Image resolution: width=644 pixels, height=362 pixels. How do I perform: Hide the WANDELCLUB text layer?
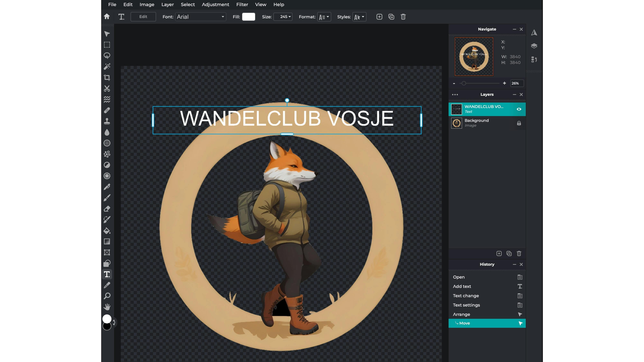tap(519, 109)
